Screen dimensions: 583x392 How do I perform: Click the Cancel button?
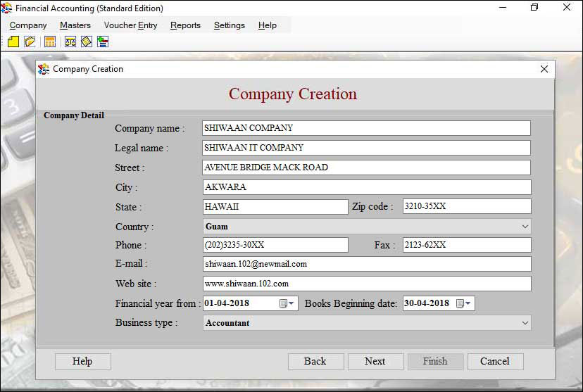coord(495,362)
